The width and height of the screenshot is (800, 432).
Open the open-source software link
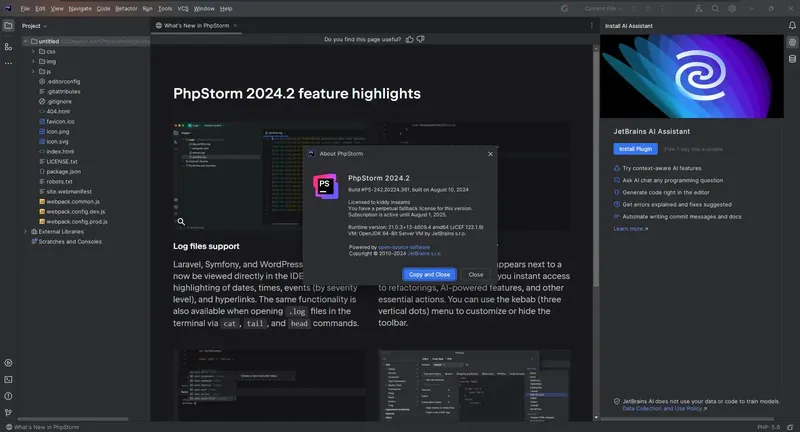(x=404, y=247)
